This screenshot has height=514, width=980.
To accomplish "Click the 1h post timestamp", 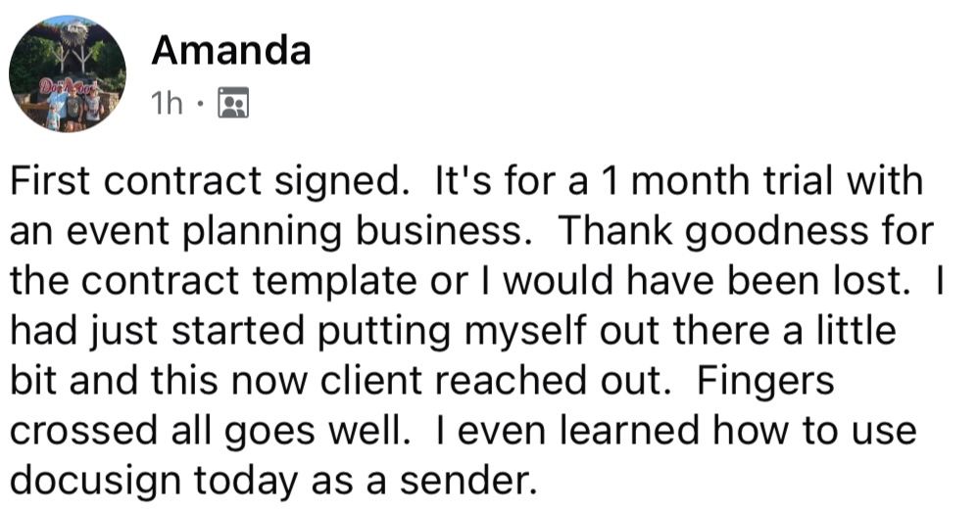I will pos(167,103).
